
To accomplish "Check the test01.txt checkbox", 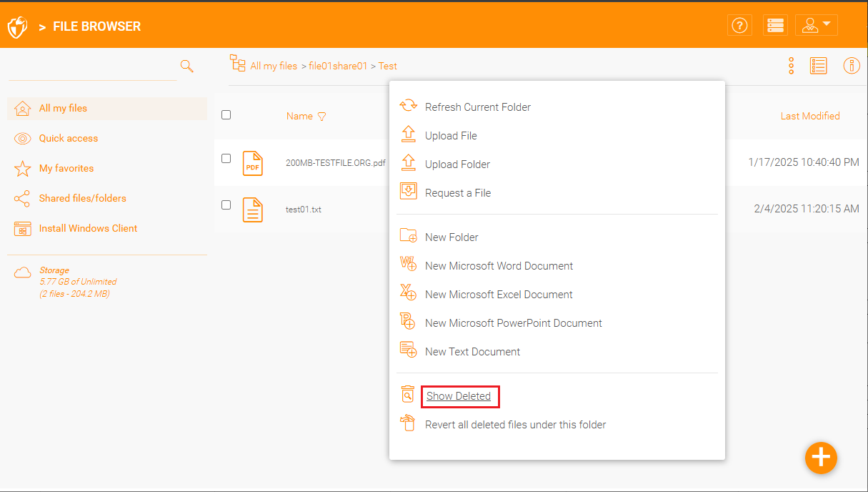I will click(226, 205).
